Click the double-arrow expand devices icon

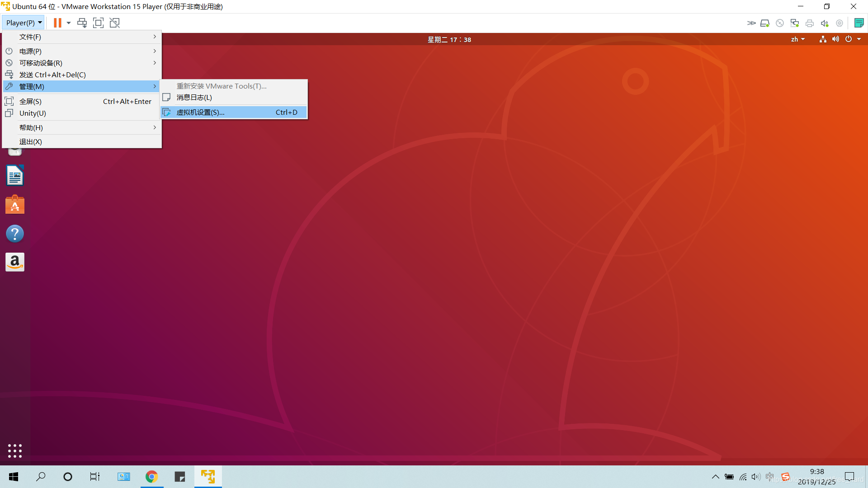tap(751, 23)
